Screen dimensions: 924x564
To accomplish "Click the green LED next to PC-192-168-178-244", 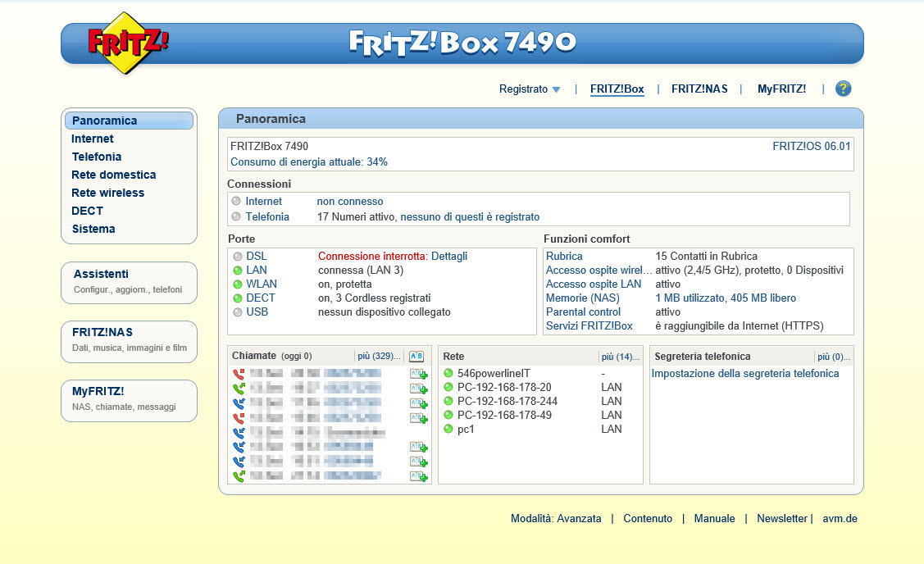I will pos(448,401).
